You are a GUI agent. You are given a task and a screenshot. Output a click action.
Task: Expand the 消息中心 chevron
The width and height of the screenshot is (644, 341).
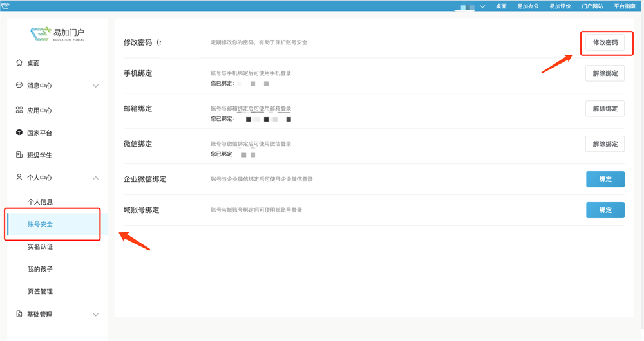(x=96, y=86)
